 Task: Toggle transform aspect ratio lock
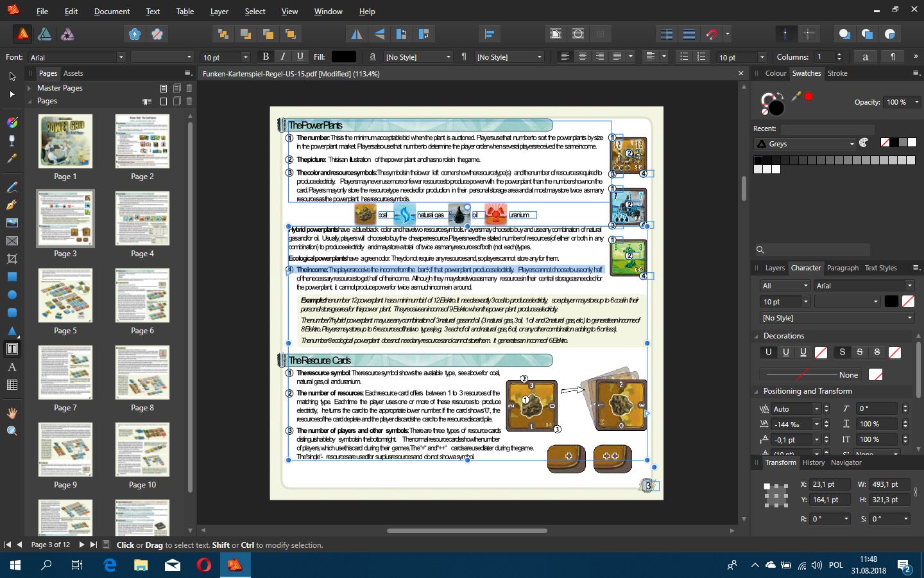tap(916, 492)
